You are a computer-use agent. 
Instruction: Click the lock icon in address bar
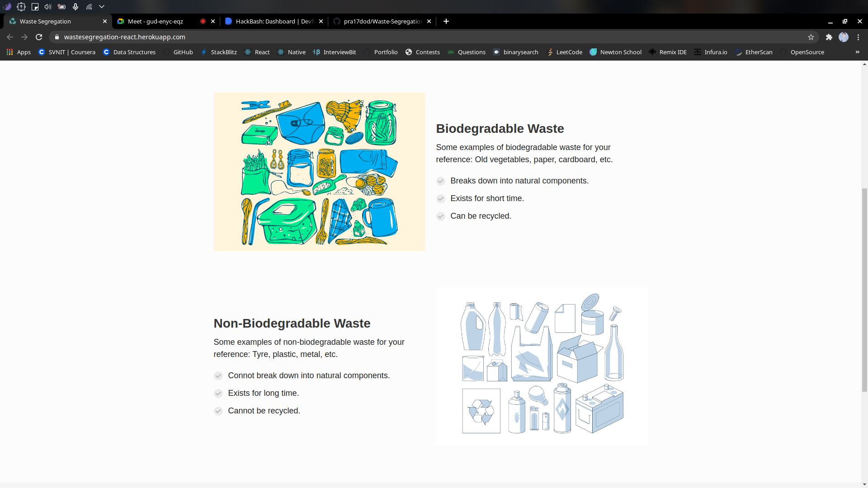57,37
